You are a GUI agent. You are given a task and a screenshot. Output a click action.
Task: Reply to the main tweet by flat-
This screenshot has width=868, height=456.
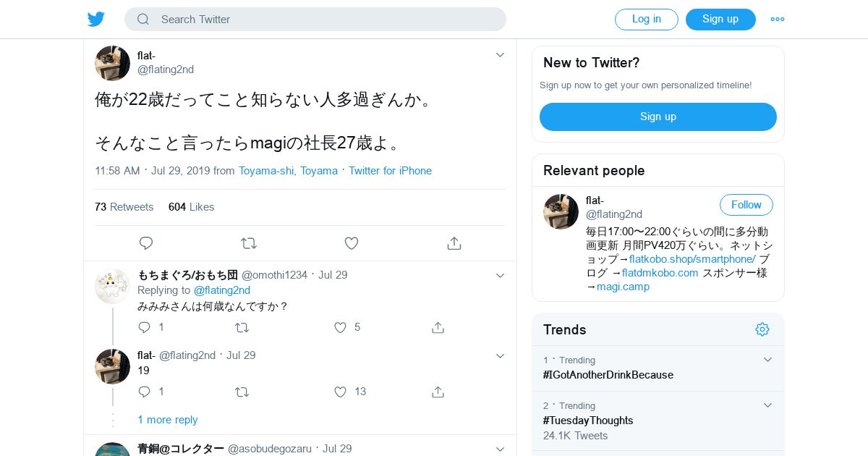146,243
